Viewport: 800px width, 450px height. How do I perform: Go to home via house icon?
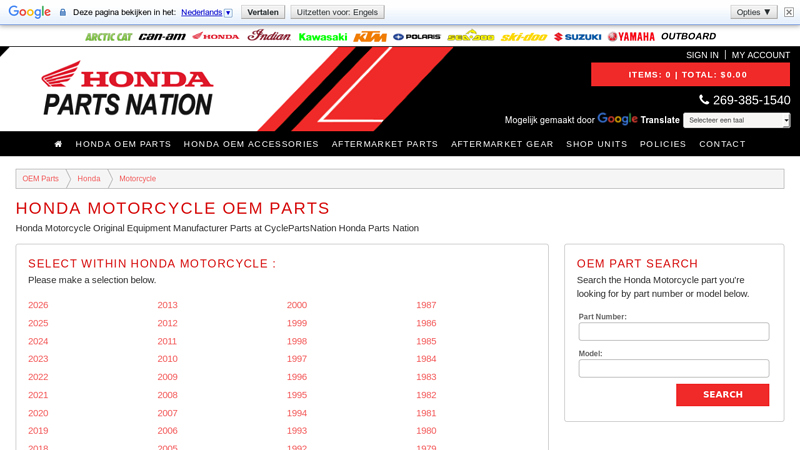58,144
